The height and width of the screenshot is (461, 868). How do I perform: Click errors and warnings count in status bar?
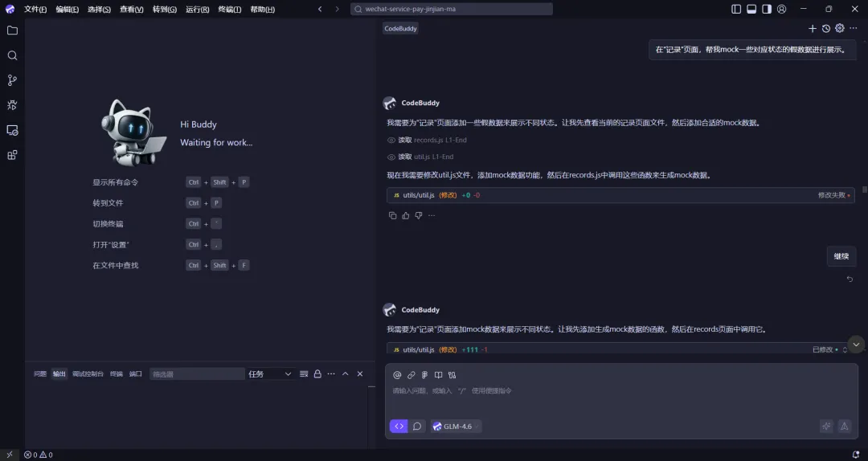(x=39, y=455)
